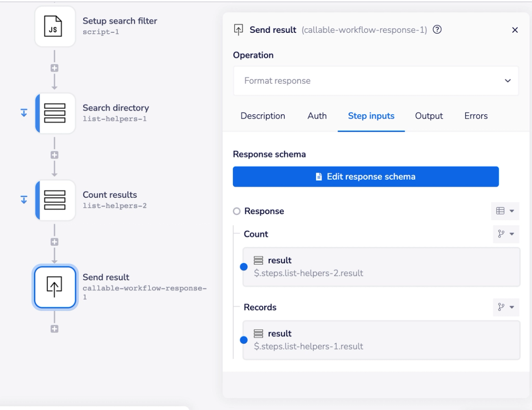Click the Send result upload step icon

pos(55,287)
